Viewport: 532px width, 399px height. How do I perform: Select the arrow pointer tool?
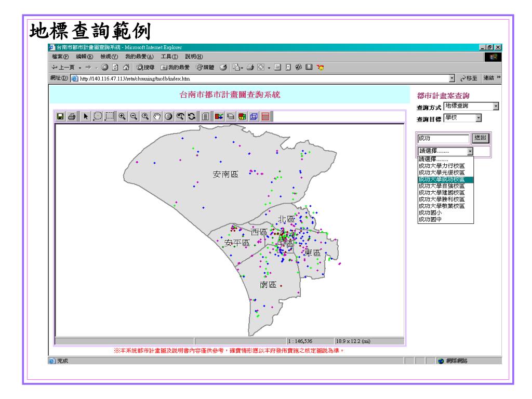click(86, 117)
